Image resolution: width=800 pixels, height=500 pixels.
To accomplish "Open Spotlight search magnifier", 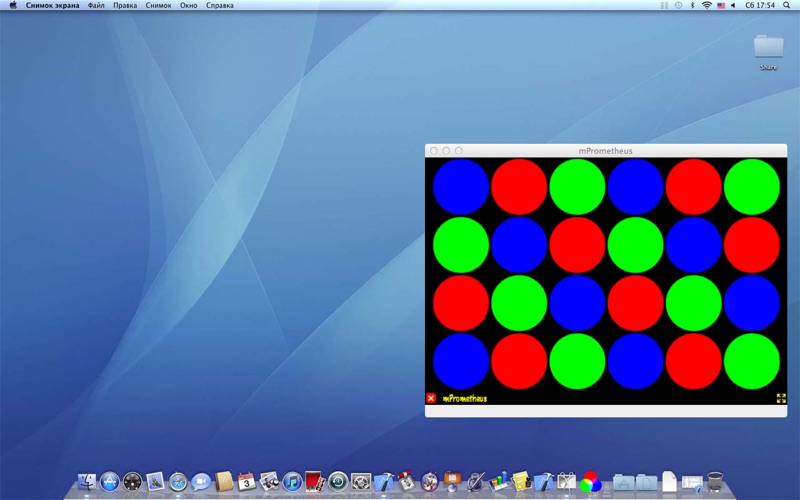I will (x=786, y=5).
